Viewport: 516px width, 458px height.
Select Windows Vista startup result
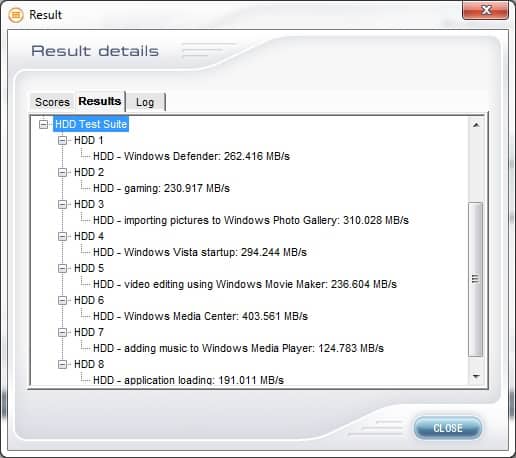pos(200,252)
